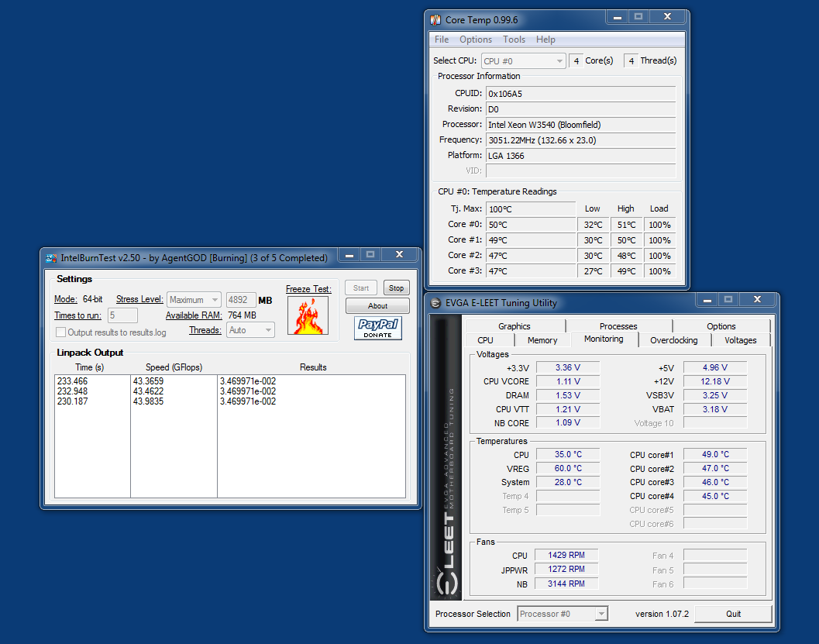This screenshot has height=644, width=819.
Task: Click the Stress Level label
Action: tap(139, 299)
